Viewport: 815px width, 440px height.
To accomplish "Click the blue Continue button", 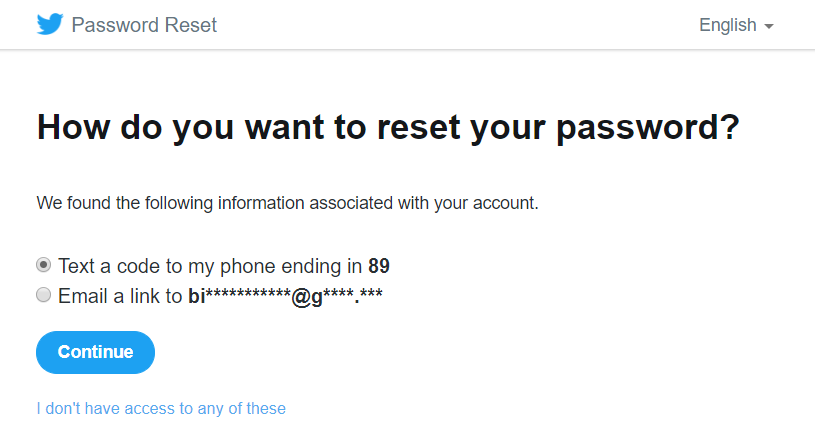I will [95, 352].
